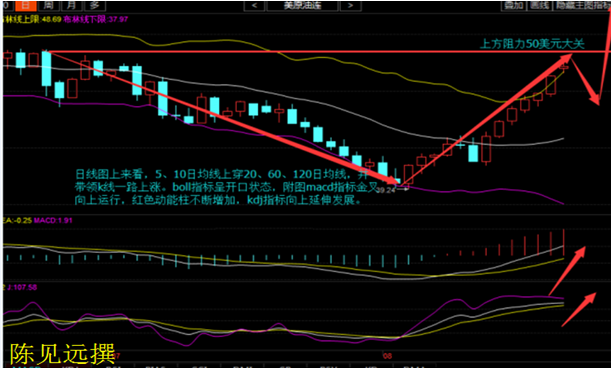Open the 多 (multi-period) tab
The image size is (611, 368).
point(94,5)
